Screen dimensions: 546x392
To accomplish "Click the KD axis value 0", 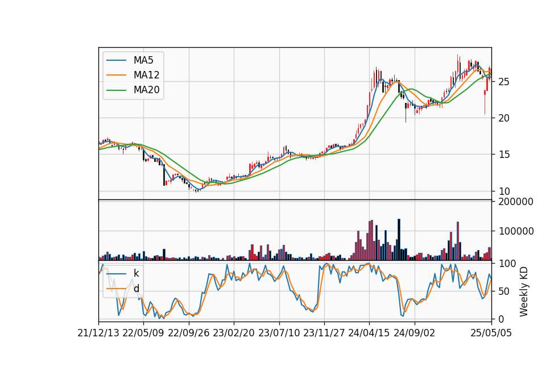I will coord(502,319).
